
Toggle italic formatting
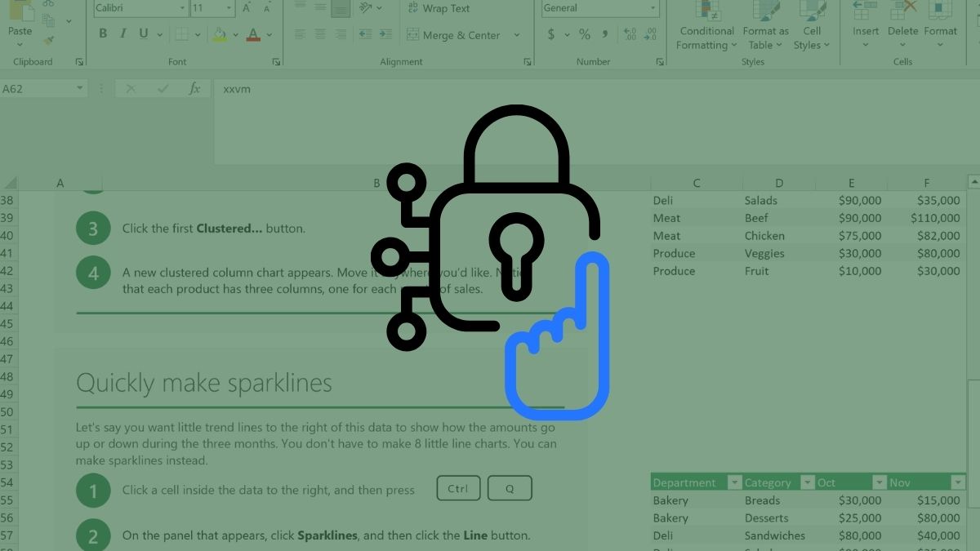122,33
